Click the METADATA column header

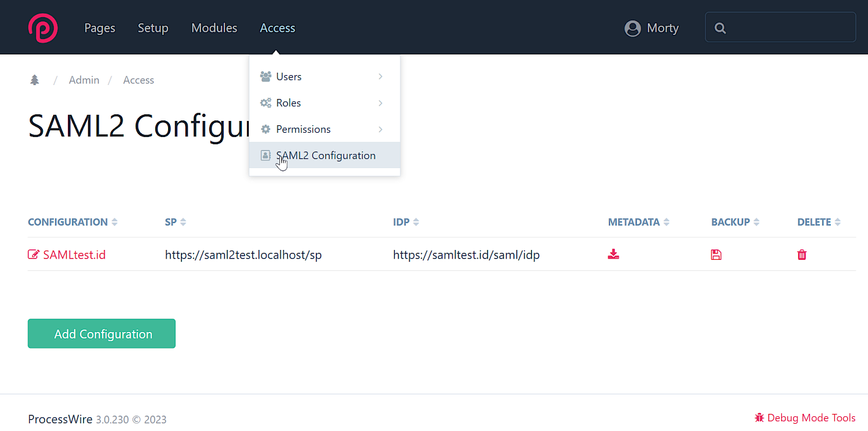pos(634,222)
